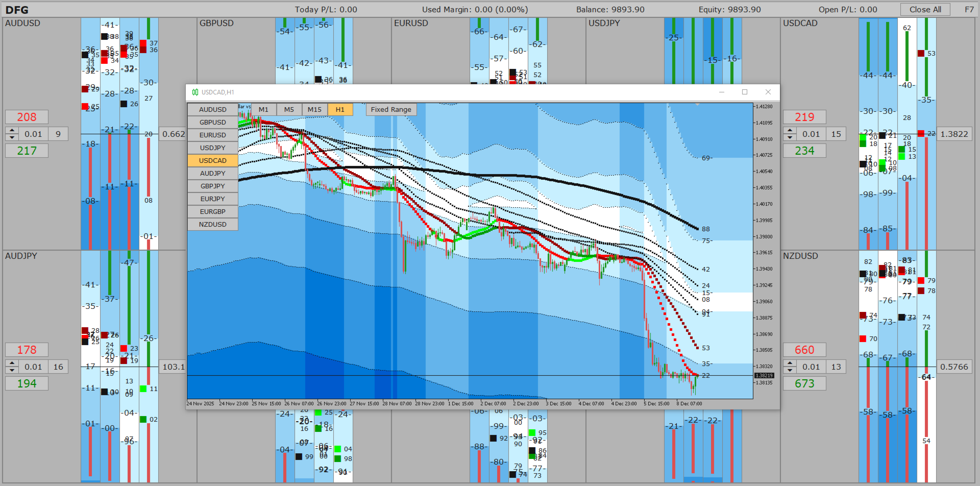The height and width of the screenshot is (486, 980).
Task: Click the Balance: 9893.90 readout
Action: tap(610, 9)
